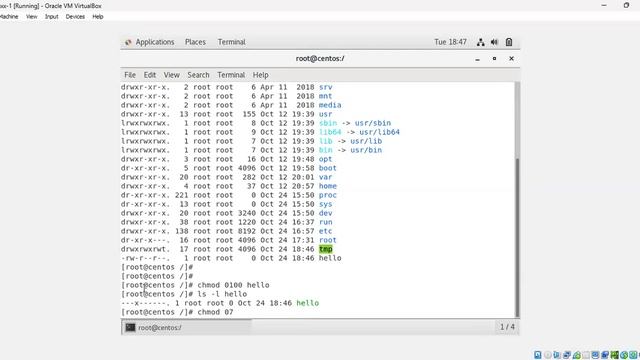
Task: Click the clock showing Tue 18:47
Action: click(x=450, y=42)
